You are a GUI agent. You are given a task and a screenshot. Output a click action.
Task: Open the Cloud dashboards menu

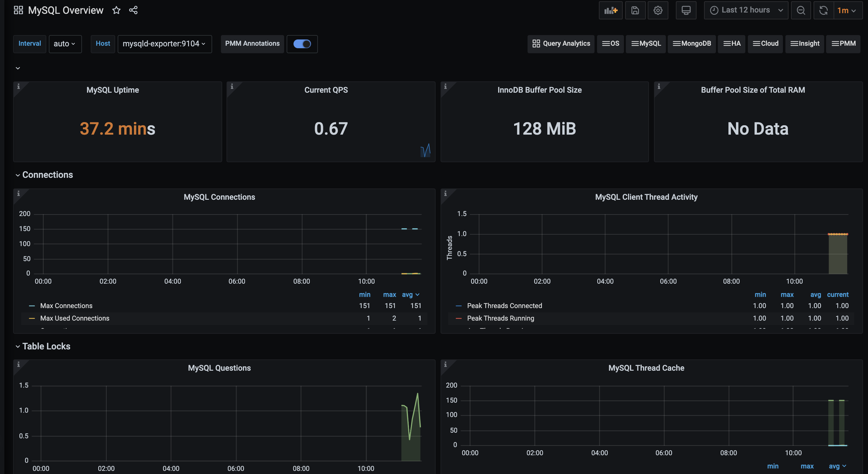[765, 44]
